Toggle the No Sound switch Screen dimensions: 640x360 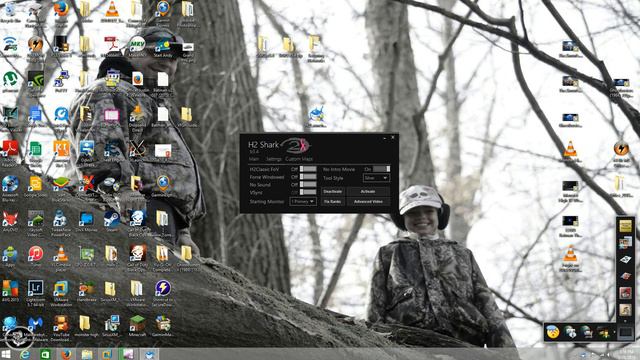308,184
